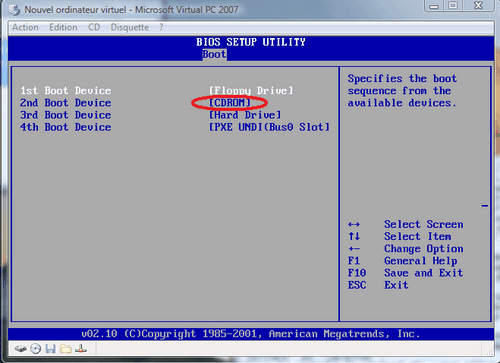Click the ESC 'Exit' key hint

click(396, 285)
